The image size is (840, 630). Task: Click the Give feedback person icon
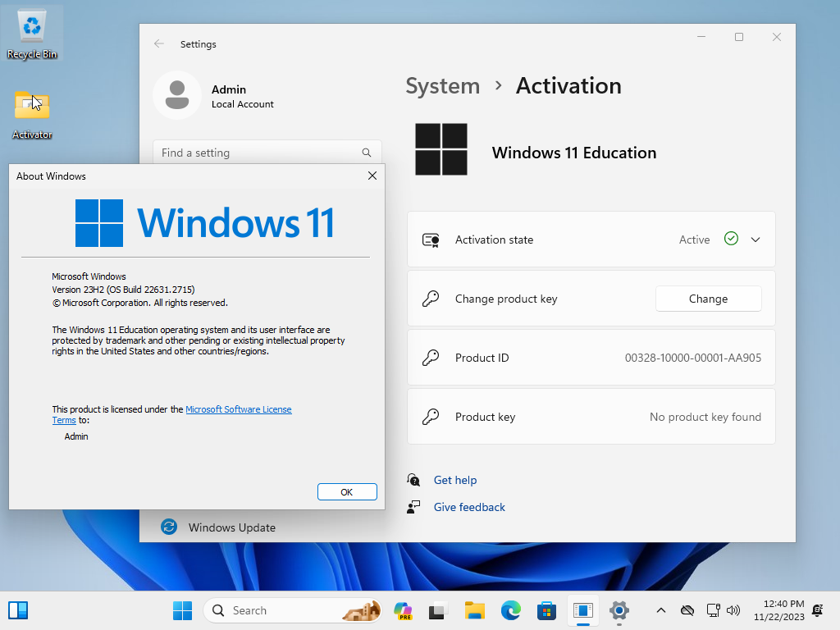tap(413, 507)
